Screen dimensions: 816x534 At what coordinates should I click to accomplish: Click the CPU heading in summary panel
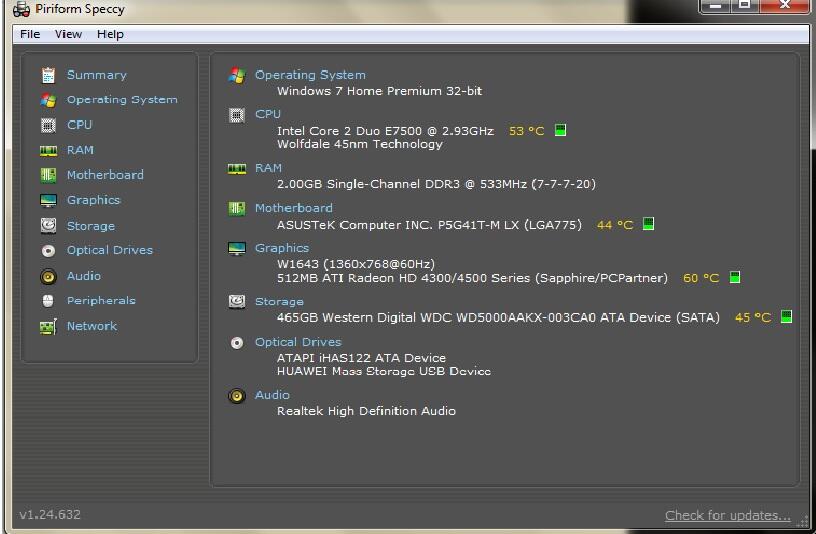coord(268,114)
